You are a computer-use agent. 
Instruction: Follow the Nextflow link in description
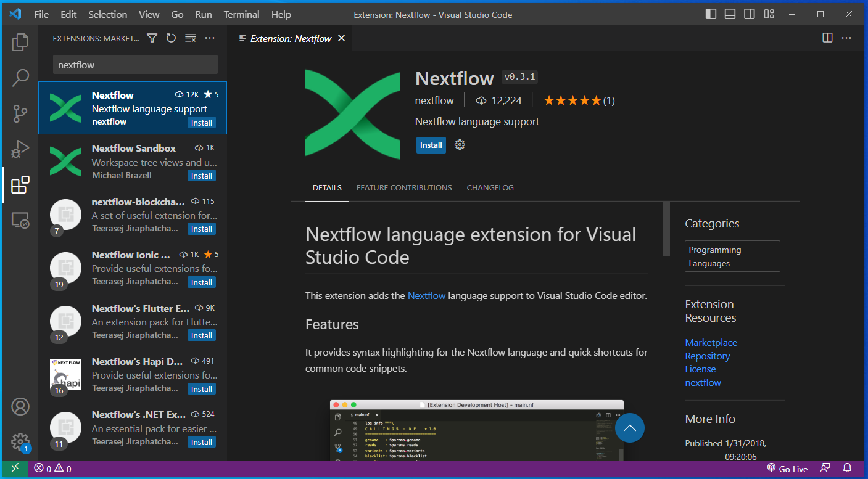426,295
